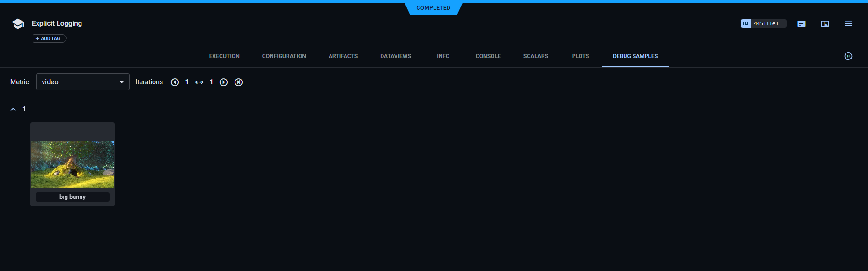Show the Plots tab
The image size is (868, 271).
[580, 56]
